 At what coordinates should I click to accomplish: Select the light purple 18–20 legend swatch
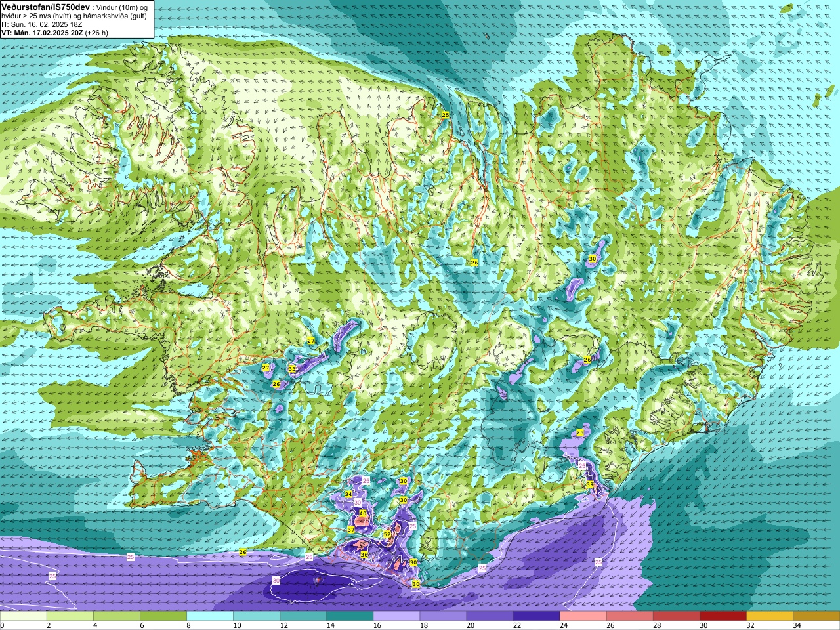(x=443, y=616)
